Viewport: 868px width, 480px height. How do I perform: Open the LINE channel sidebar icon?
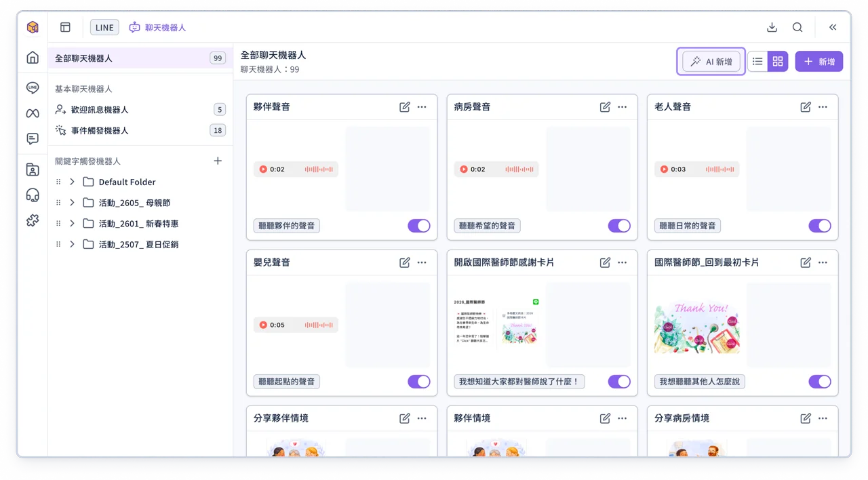coord(33,87)
